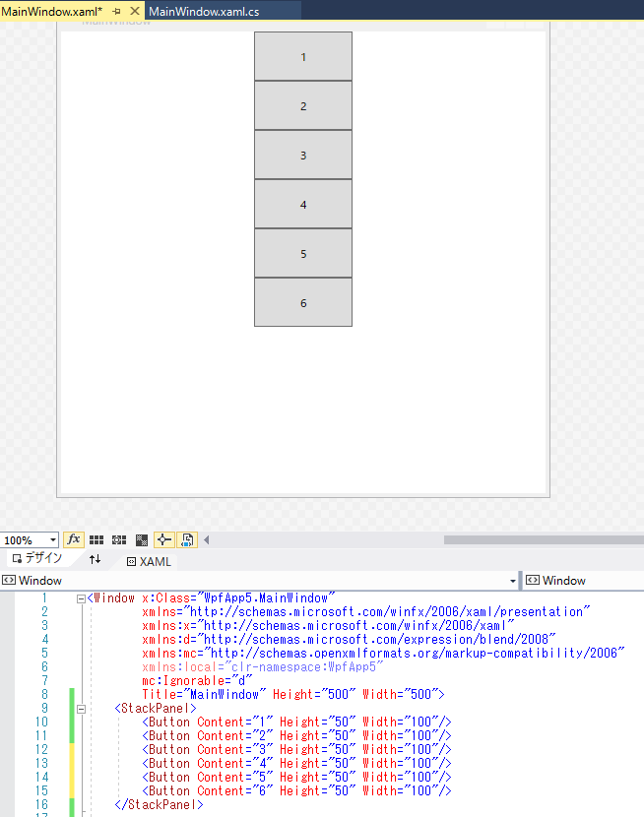
Task: Collapse the Window element in code
Action: (x=81, y=598)
